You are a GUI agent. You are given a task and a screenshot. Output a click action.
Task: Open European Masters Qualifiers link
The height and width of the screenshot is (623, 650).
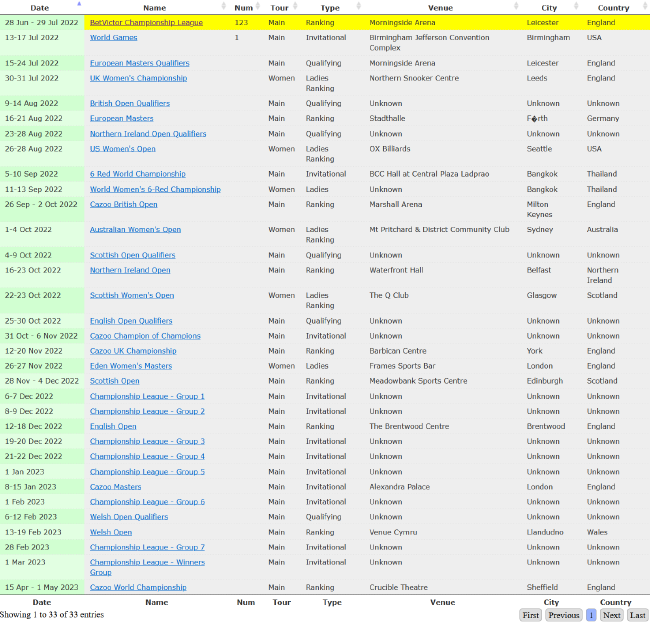(140, 63)
